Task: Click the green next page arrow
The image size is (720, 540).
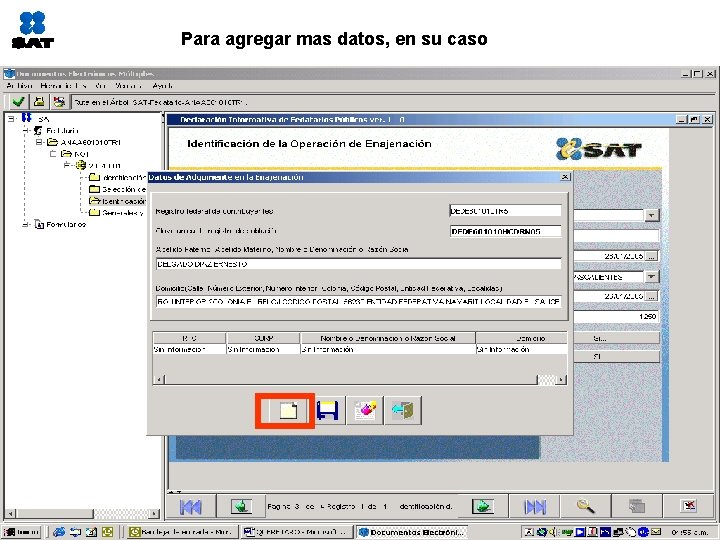Action: pos(483,506)
